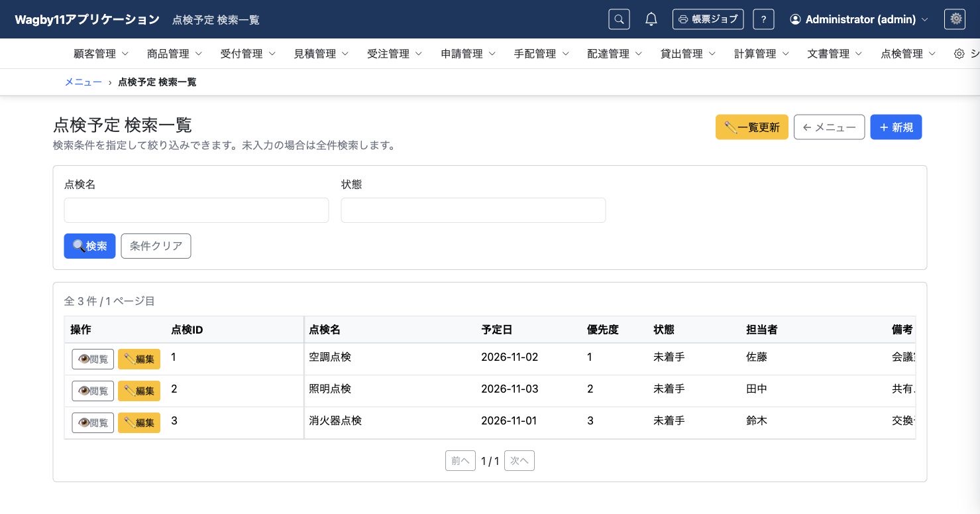Click the 次へ pagination button
980x514 pixels.
[x=519, y=461]
